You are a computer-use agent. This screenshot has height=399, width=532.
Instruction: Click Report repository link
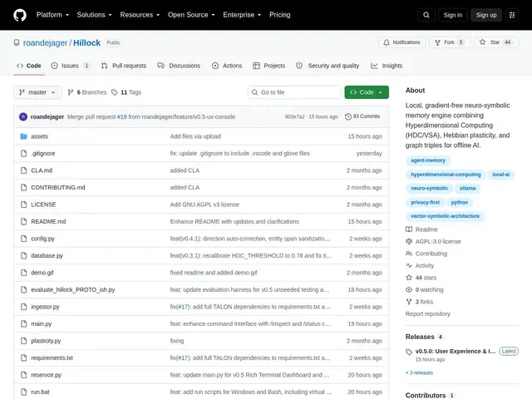pyautogui.click(x=428, y=314)
